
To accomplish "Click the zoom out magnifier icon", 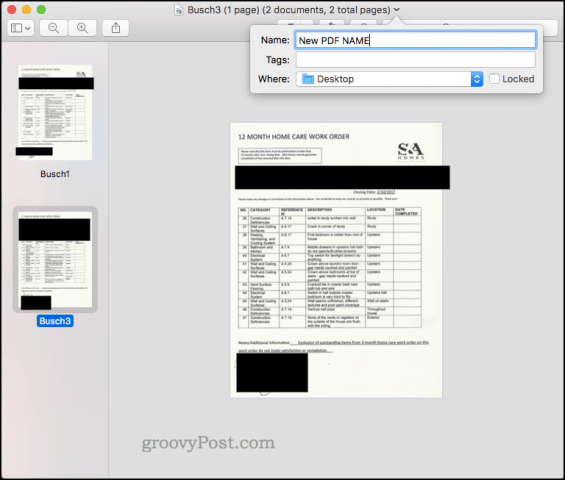I will pyautogui.click(x=53, y=28).
